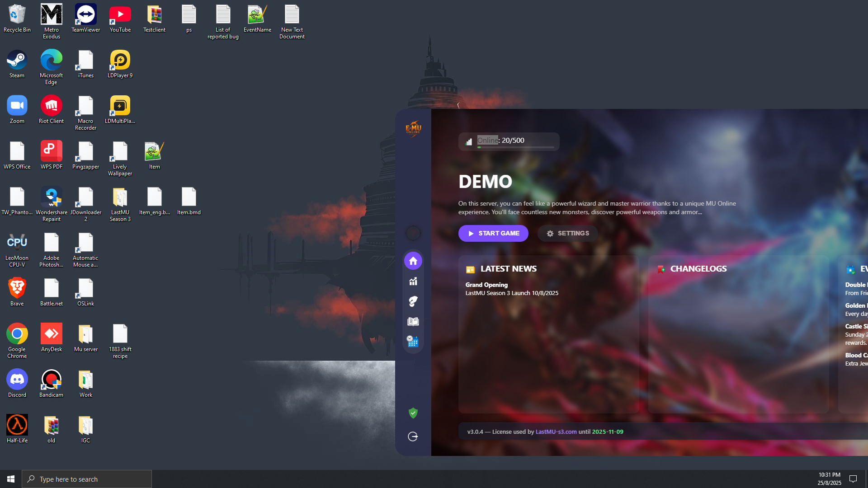Open the guide book icon in sidebar

click(x=413, y=321)
